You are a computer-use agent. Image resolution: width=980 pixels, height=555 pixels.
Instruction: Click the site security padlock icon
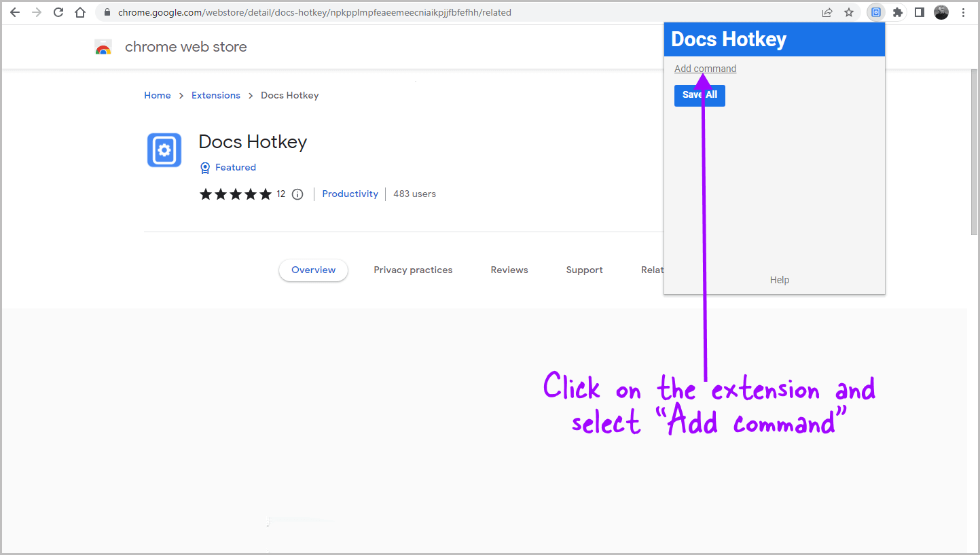tap(106, 12)
